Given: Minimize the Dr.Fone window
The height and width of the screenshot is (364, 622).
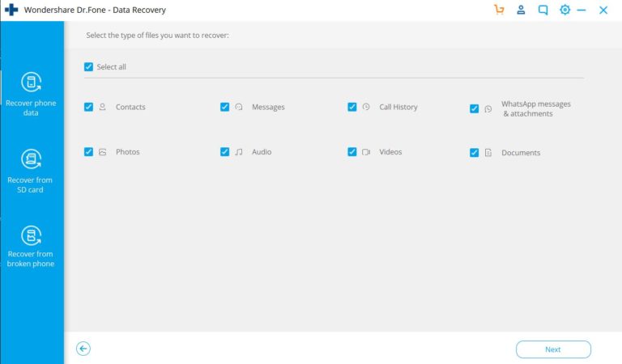Looking at the screenshot, I should 582,10.
